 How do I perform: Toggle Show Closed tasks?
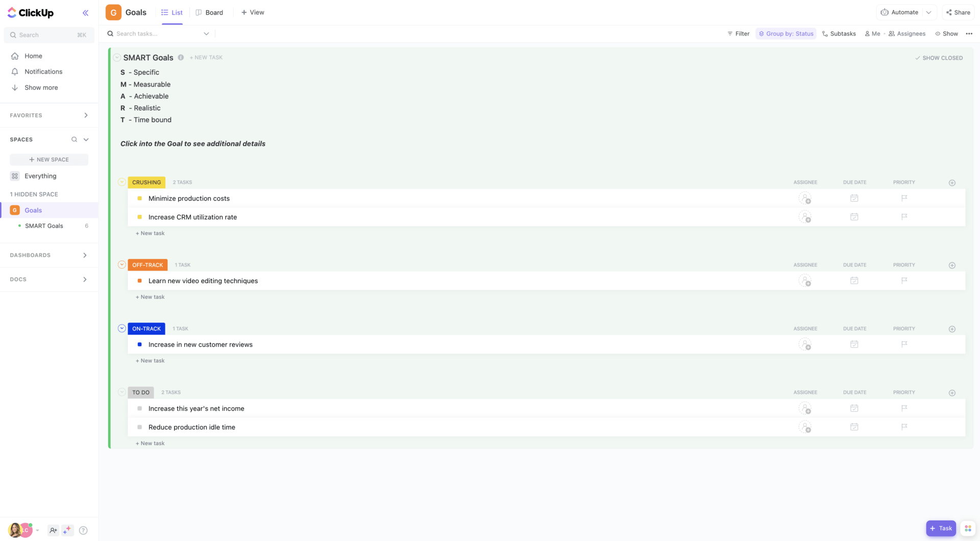[939, 58]
